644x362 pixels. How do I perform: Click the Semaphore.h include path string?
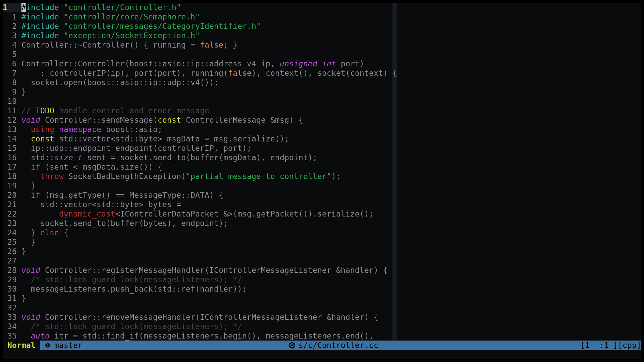[131, 17]
